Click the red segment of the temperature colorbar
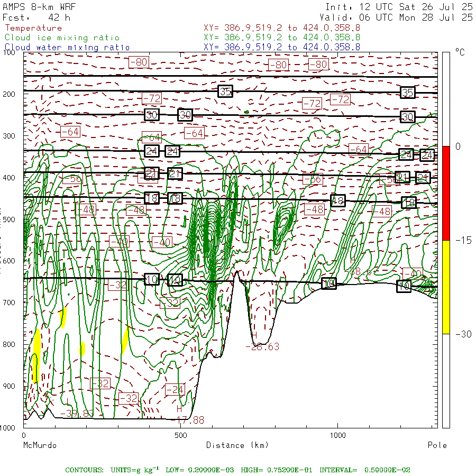476x476 pixels. [x=446, y=193]
